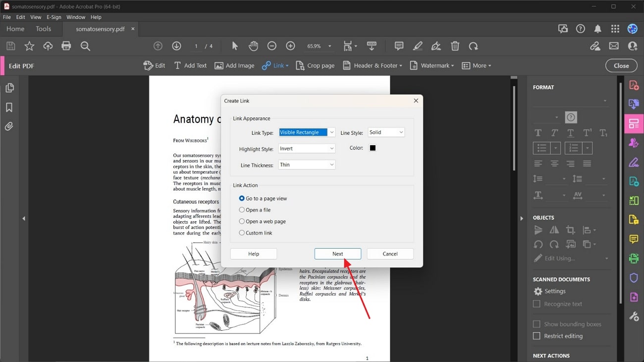Expand the Highlight Style dropdown
This screenshot has height=362, width=644.
tap(307, 149)
